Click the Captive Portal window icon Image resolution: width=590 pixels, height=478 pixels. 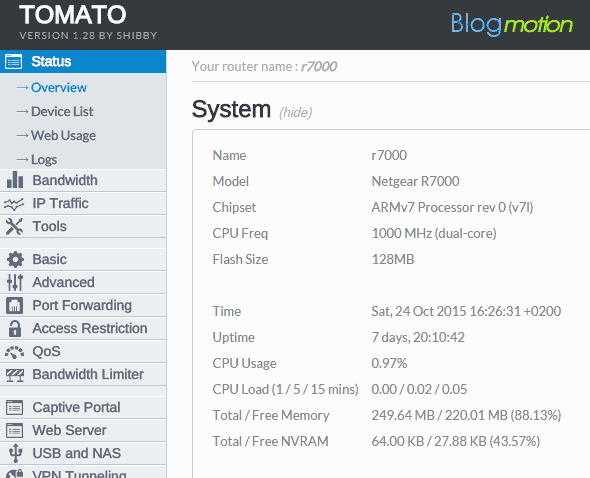[15, 408]
